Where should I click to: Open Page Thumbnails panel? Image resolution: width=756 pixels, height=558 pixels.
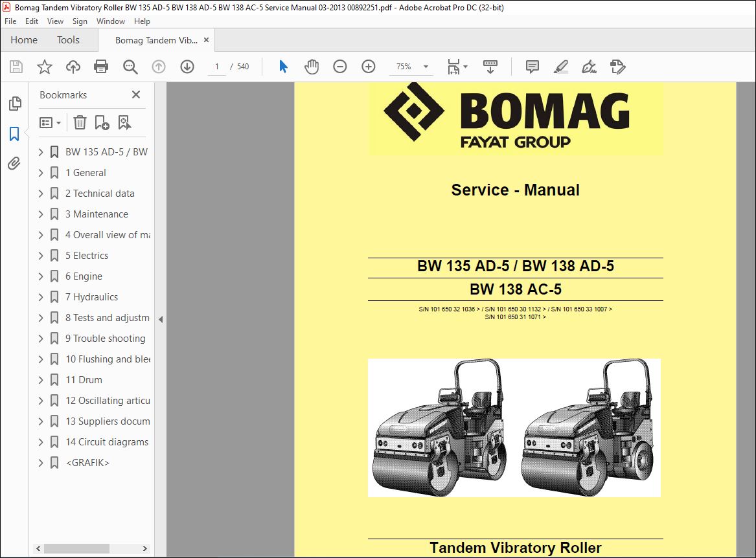coord(15,103)
